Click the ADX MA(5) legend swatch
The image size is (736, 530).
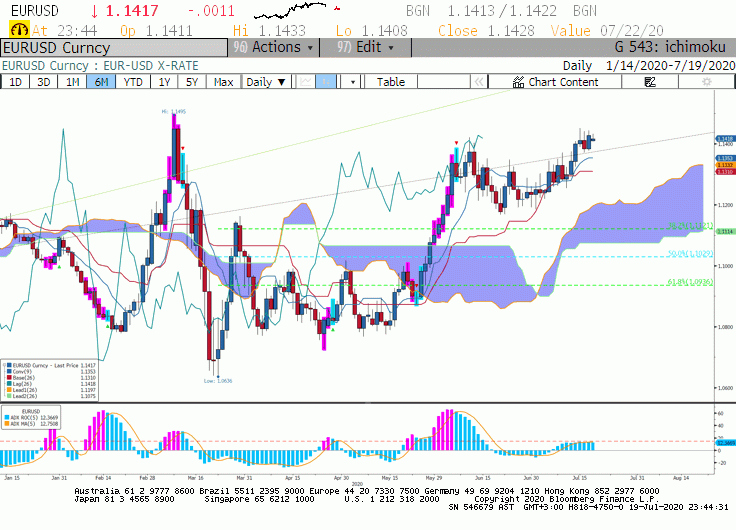tap(7, 423)
